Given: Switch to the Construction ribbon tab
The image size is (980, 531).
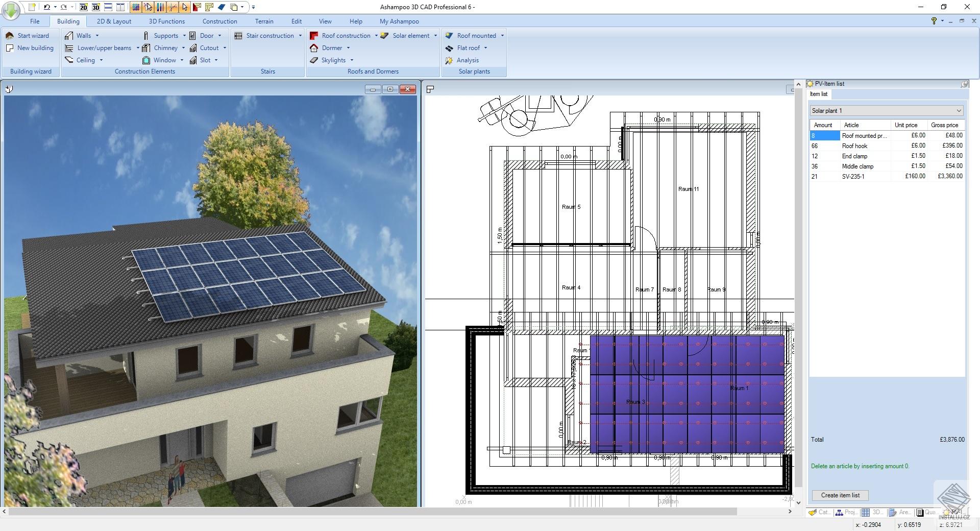Looking at the screenshot, I should point(219,21).
